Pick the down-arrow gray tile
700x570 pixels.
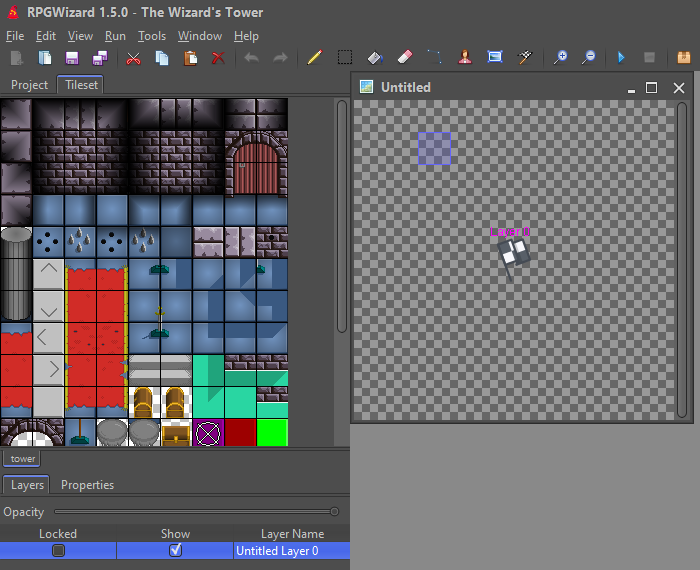(x=49, y=306)
